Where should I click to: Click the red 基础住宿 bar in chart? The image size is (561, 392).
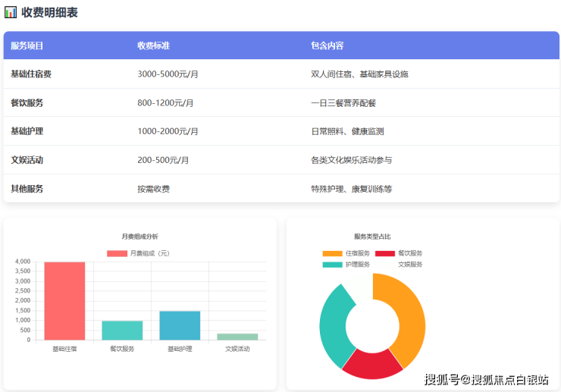[64, 301]
